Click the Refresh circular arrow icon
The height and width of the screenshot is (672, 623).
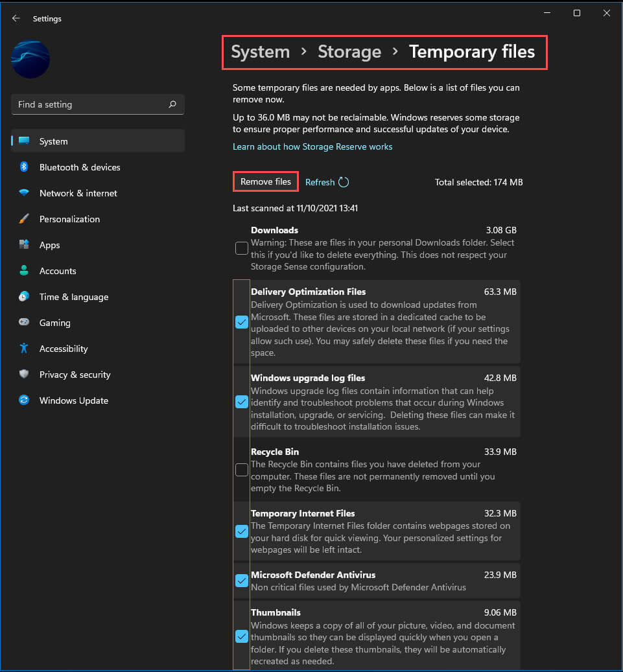coord(344,182)
